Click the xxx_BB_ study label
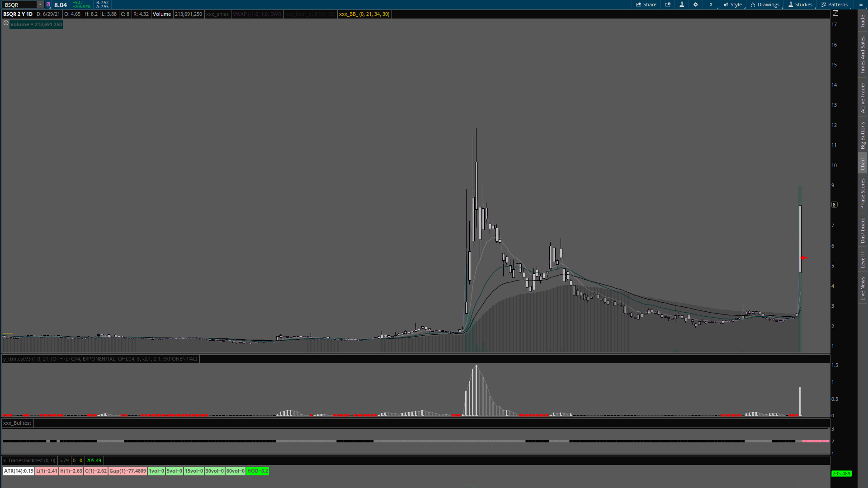 364,14
